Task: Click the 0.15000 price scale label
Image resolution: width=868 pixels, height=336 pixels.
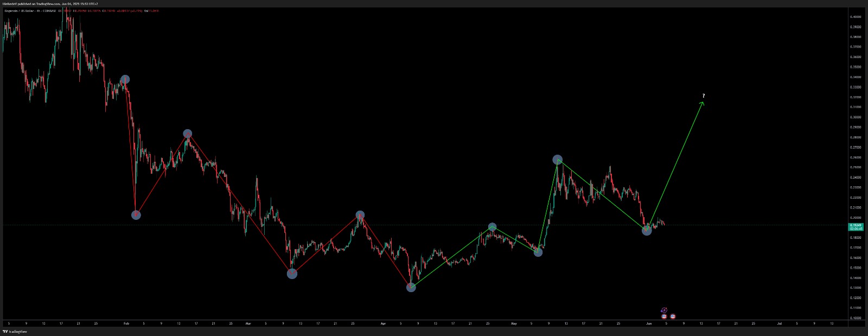Action: point(856,268)
